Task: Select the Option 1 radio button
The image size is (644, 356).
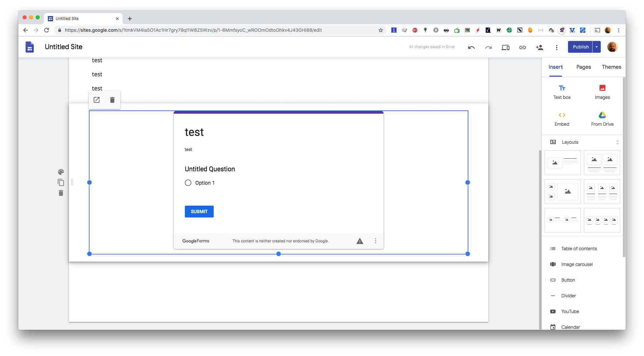Action: (x=188, y=183)
